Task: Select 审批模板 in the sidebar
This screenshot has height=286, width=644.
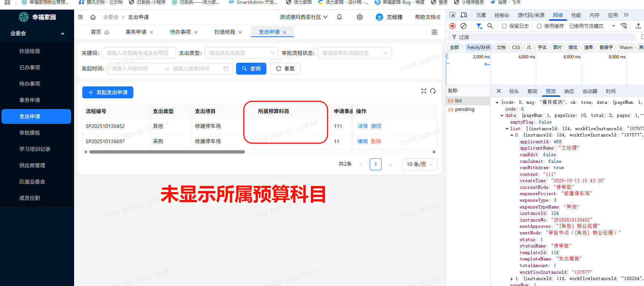Action: point(30,133)
